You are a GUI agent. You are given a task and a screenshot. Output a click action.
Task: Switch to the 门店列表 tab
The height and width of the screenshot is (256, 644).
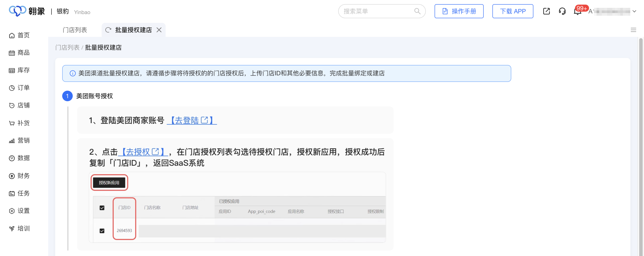point(75,30)
